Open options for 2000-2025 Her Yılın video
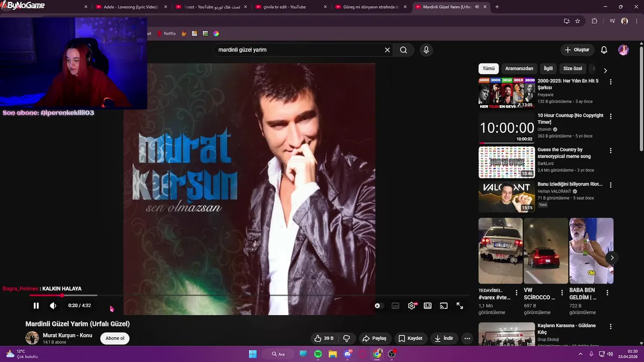 [x=611, y=81]
